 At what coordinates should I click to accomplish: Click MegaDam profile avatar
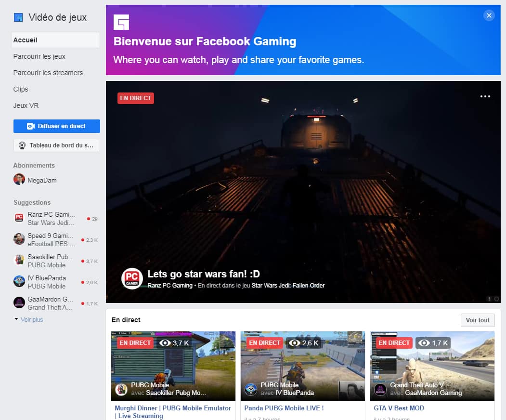(19, 179)
